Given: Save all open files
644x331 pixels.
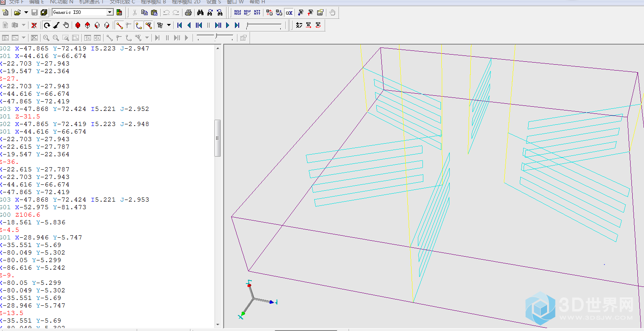Looking at the screenshot, I should click(x=44, y=13).
